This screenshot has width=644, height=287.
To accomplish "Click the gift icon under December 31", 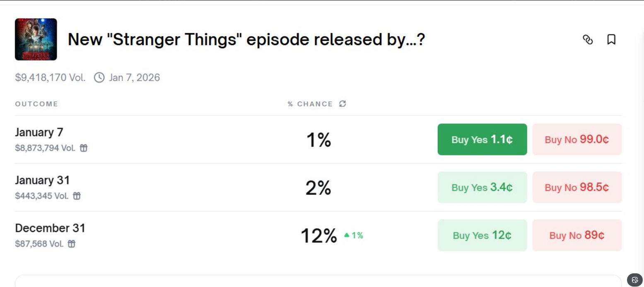I will 72,244.
